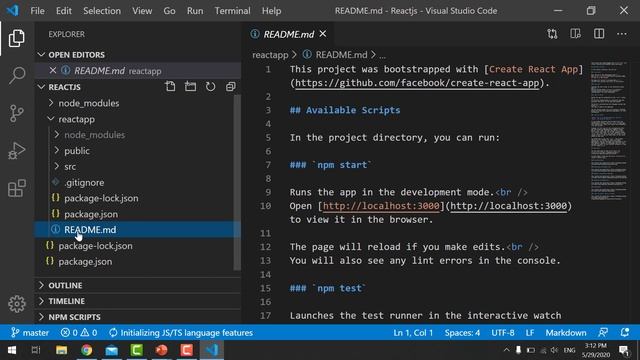Screen dimensions: 640x360
Task: Open Task View on taskbar
Action: [x=36, y=350]
